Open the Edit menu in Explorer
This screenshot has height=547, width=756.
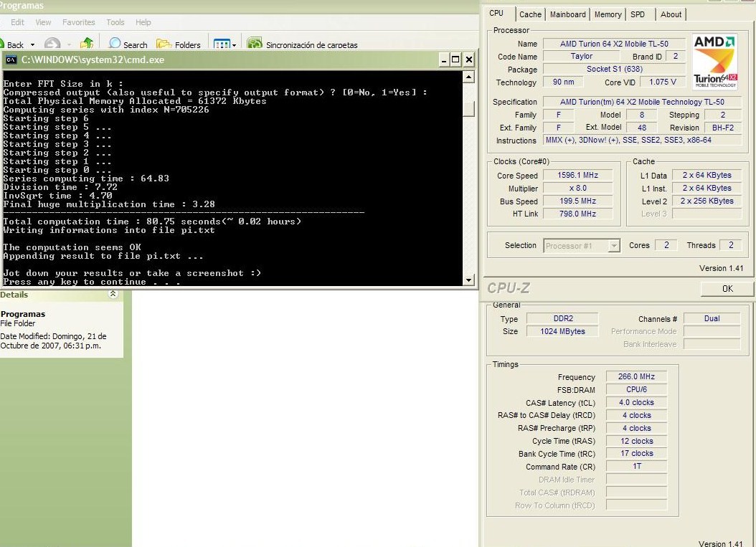(17, 22)
